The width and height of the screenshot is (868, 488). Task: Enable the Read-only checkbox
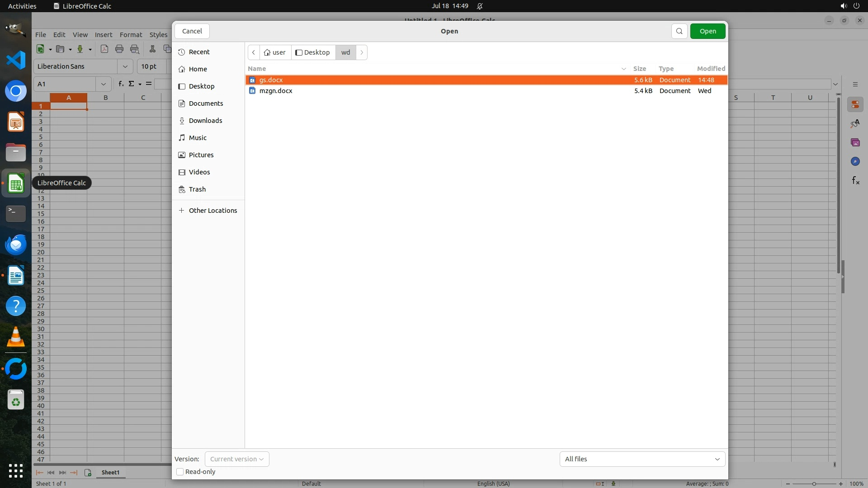coord(180,472)
